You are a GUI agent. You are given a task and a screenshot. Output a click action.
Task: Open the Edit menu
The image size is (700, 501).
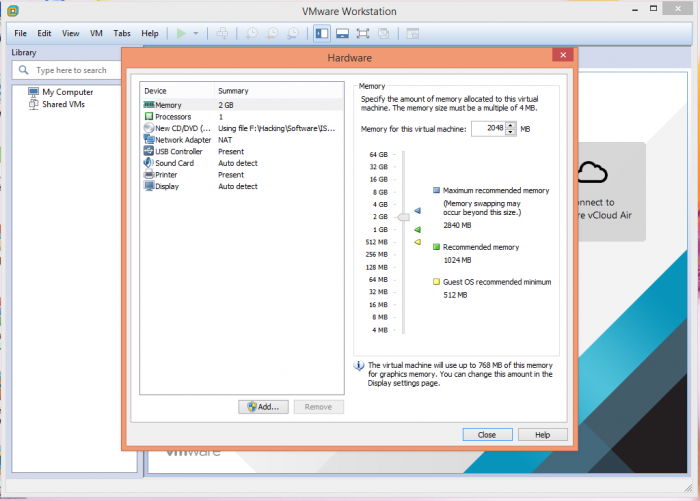pyautogui.click(x=44, y=33)
